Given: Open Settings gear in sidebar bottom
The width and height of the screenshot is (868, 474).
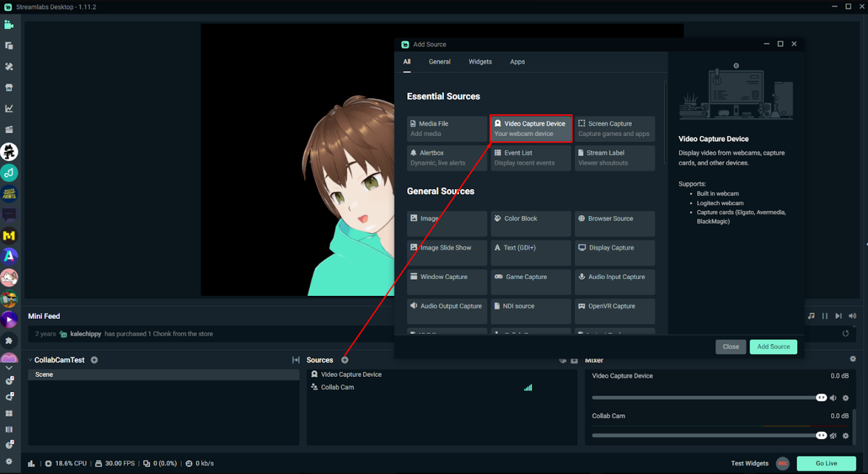Looking at the screenshot, I should coord(9,461).
